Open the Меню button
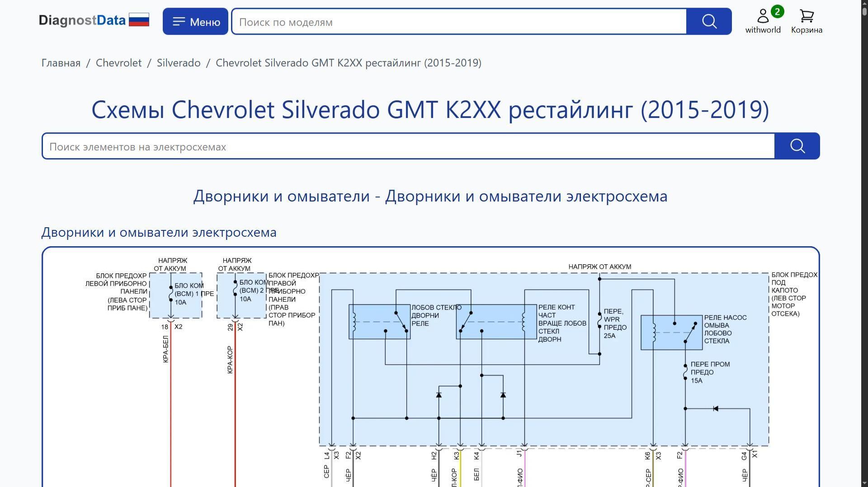This screenshot has height=487, width=868. click(195, 21)
